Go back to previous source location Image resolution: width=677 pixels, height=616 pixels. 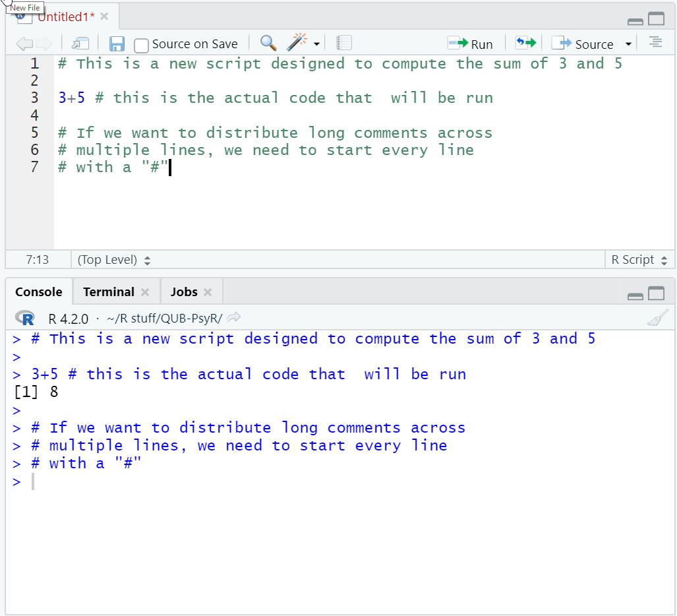tap(24, 44)
